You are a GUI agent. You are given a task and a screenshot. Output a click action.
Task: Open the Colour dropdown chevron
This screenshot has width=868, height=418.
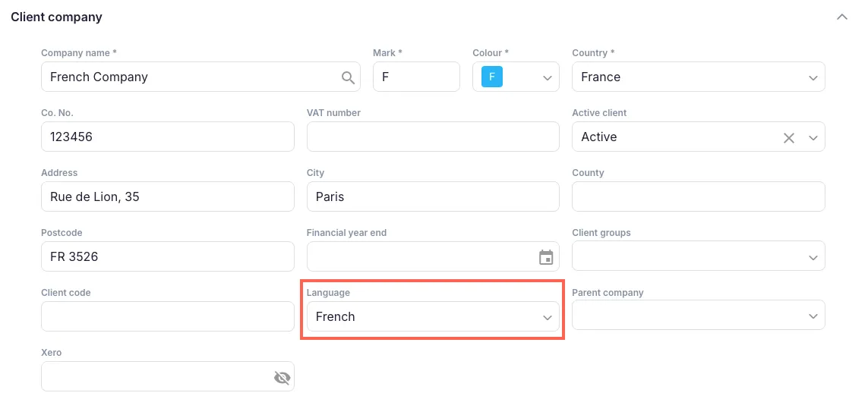[x=547, y=77]
